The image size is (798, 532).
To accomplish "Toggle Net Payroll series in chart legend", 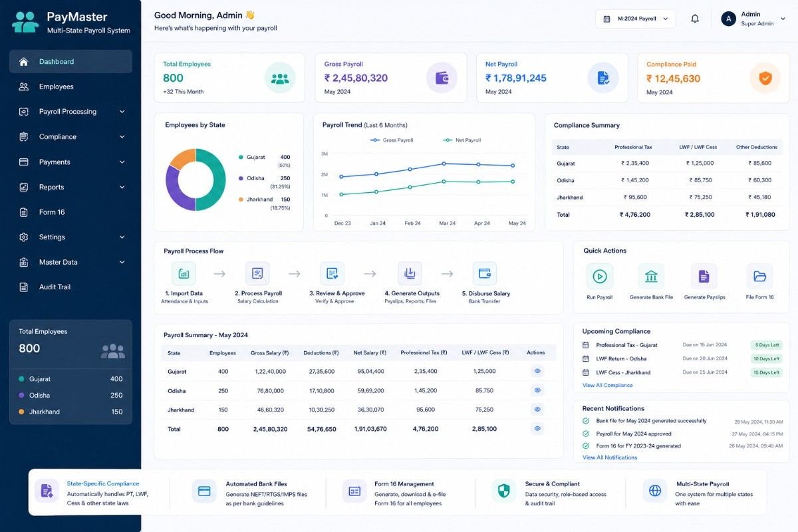I will click(462, 140).
